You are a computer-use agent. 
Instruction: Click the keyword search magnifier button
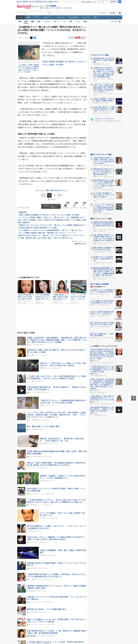(49, 13)
